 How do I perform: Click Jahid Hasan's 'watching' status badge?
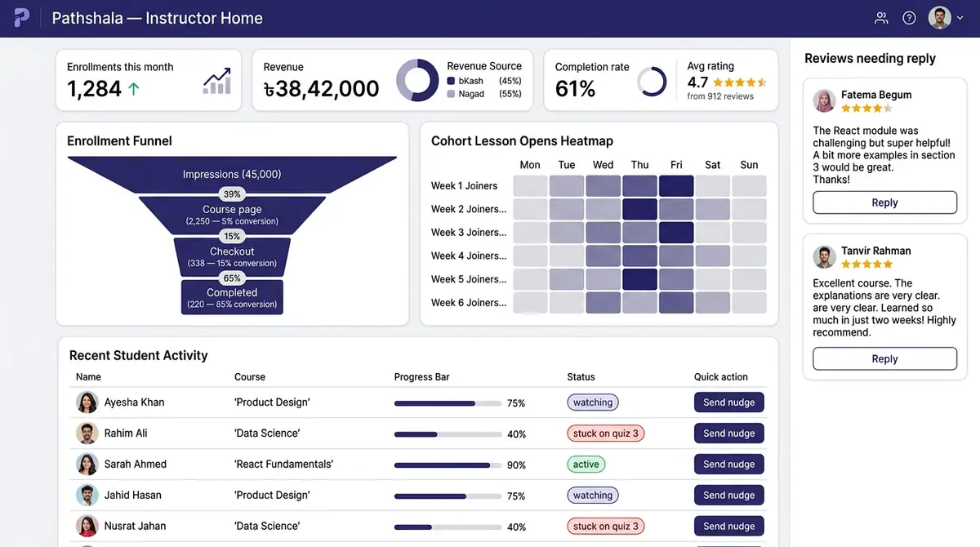click(x=593, y=496)
